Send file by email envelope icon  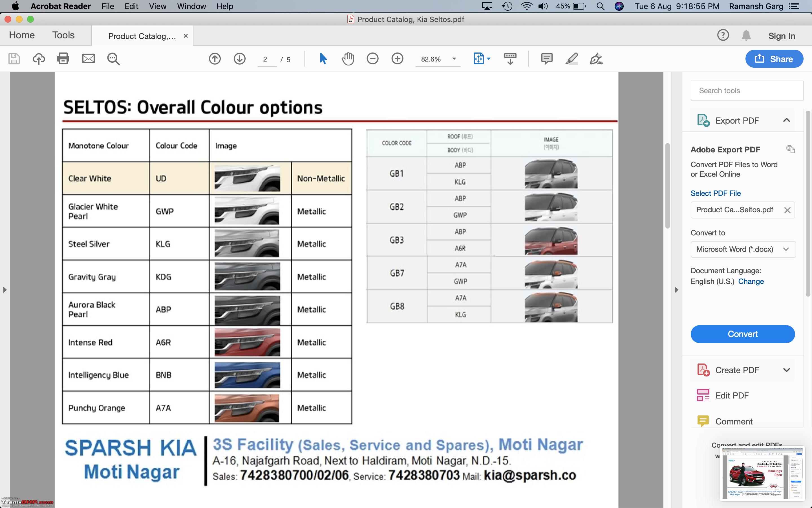(x=88, y=59)
